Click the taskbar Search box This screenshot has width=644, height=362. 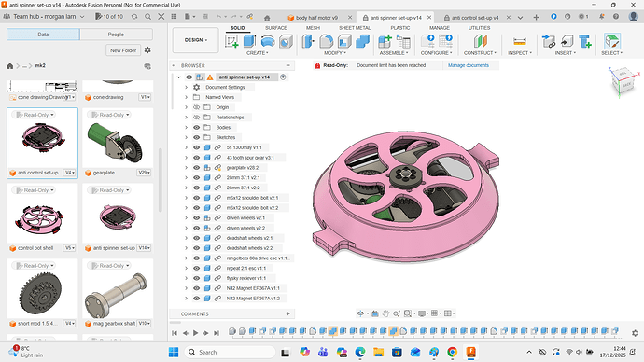230,352
